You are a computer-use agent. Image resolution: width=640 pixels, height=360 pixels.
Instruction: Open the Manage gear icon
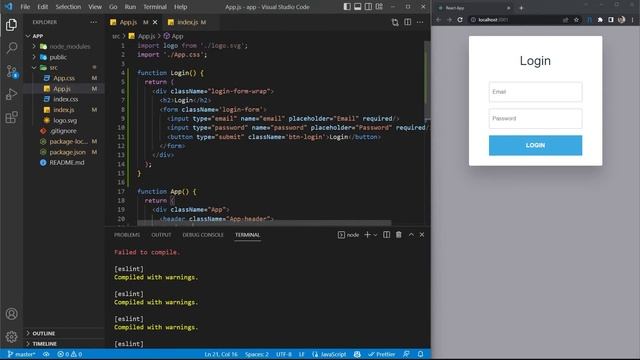click(11, 337)
